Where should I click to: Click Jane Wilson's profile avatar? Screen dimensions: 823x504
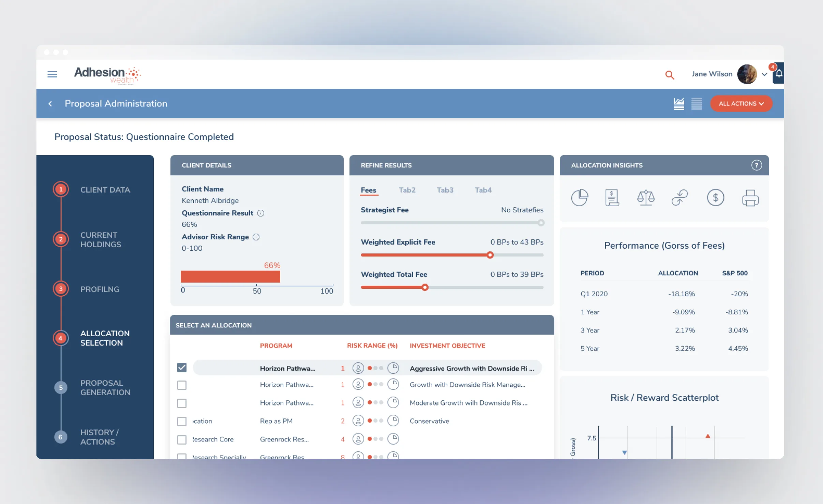pyautogui.click(x=747, y=74)
